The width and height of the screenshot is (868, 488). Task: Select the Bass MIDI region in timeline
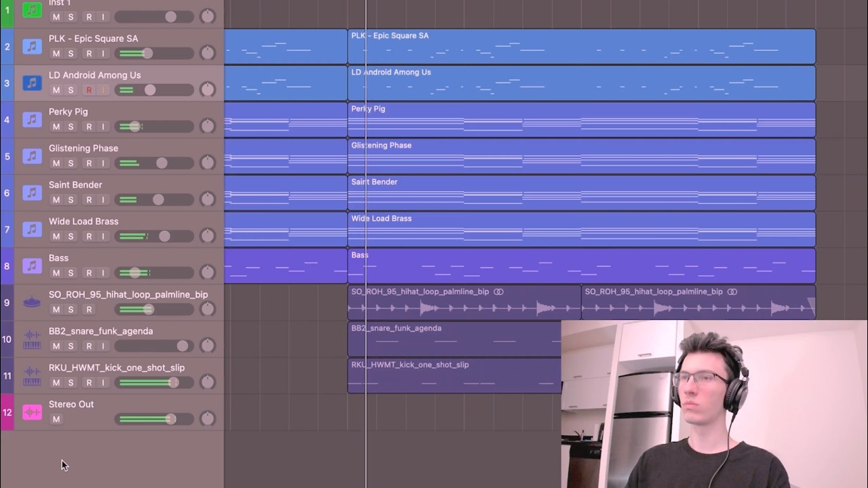581,266
